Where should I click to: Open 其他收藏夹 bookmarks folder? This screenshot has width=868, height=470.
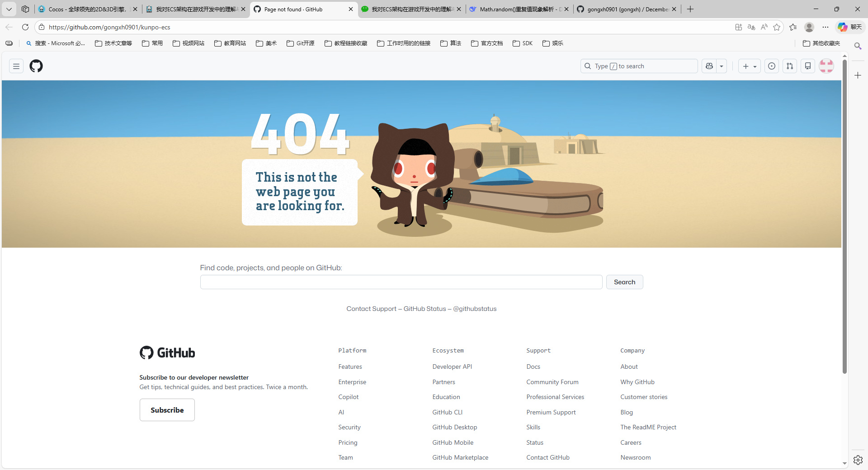[x=821, y=43]
